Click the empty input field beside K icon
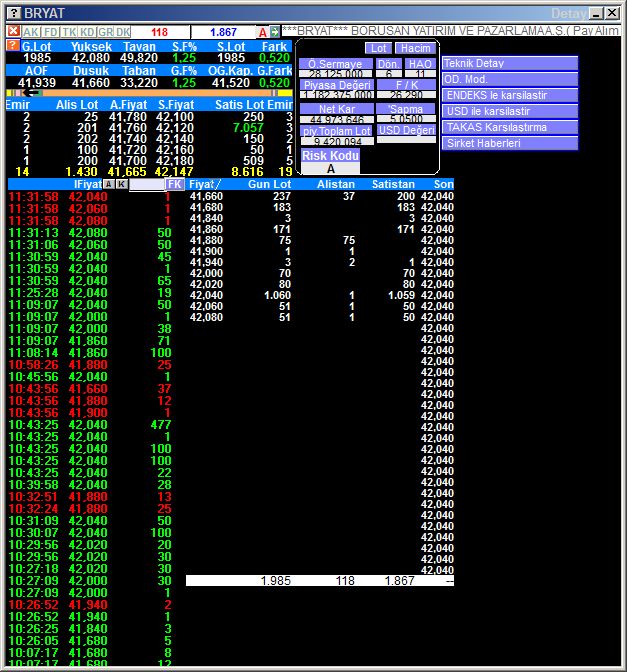 pyautogui.click(x=146, y=184)
